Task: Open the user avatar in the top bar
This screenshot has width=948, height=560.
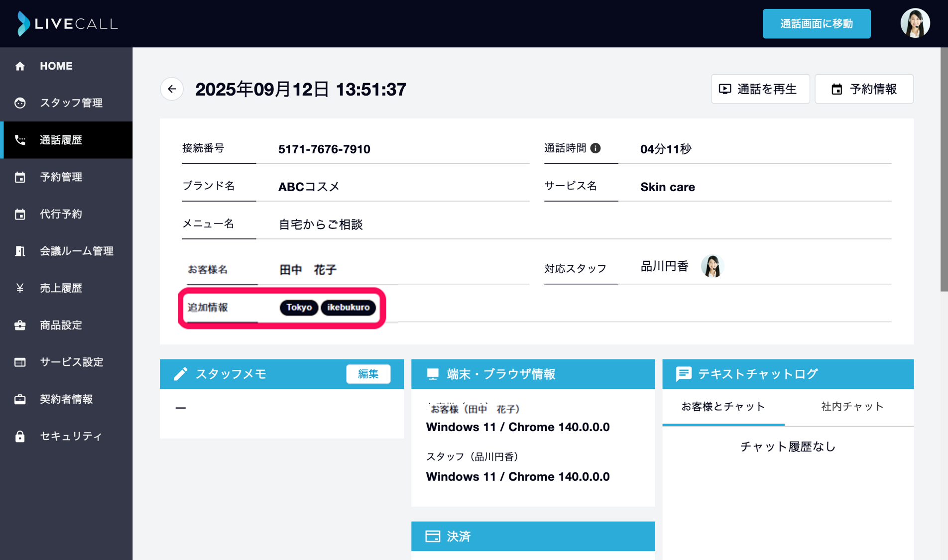Action: pyautogui.click(x=915, y=23)
